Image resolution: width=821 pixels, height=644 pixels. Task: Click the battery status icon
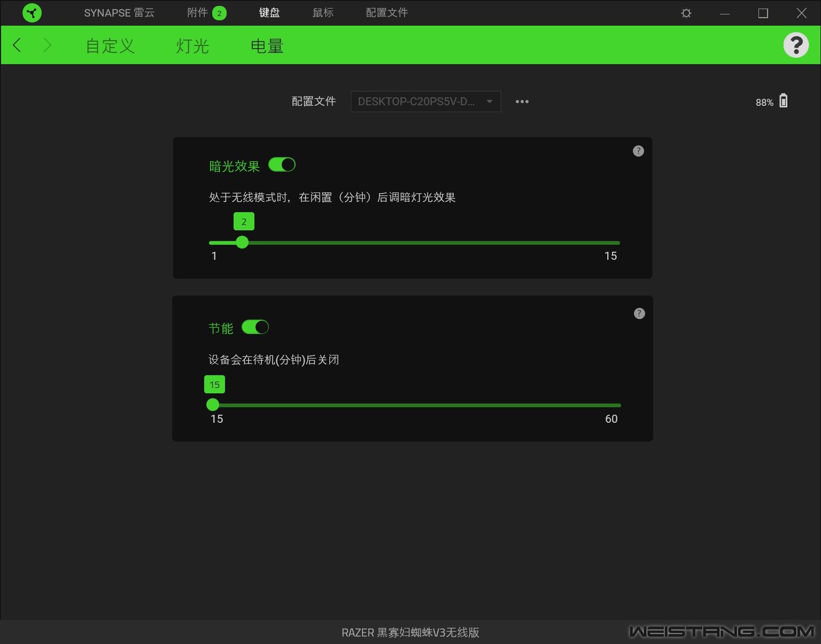pyautogui.click(x=783, y=100)
